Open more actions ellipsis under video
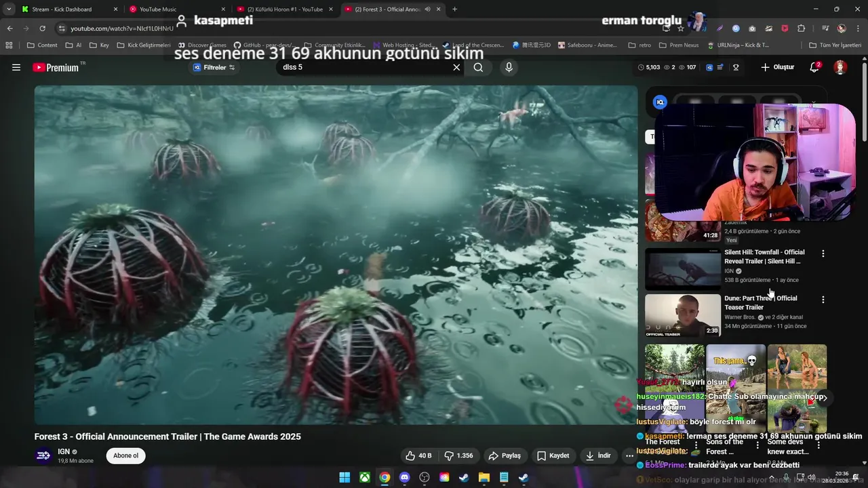The width and height of the screenshot is (868, 488). [629, 455]
